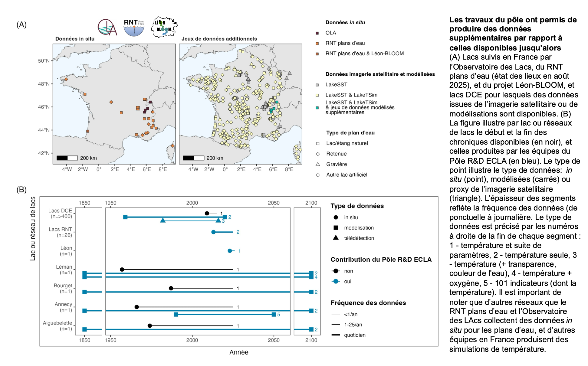The image size is (588, 366).
Task: Click the Corsica orange diamond map marker
Action: [x=172, y=146]
